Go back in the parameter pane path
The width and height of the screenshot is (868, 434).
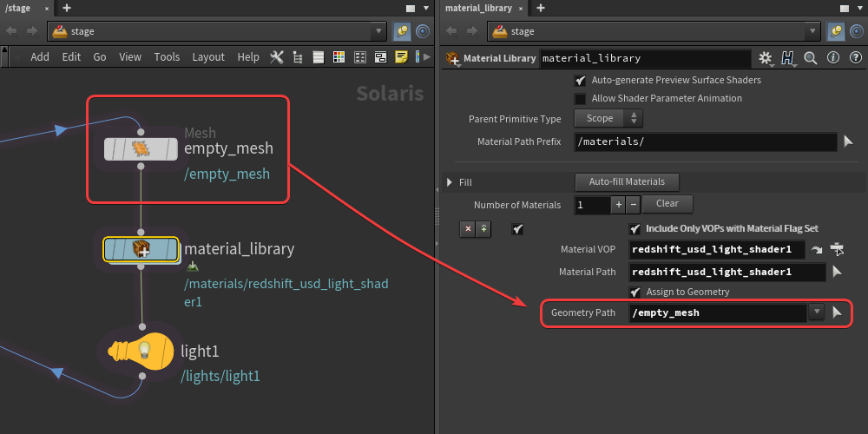click(451, 31)
